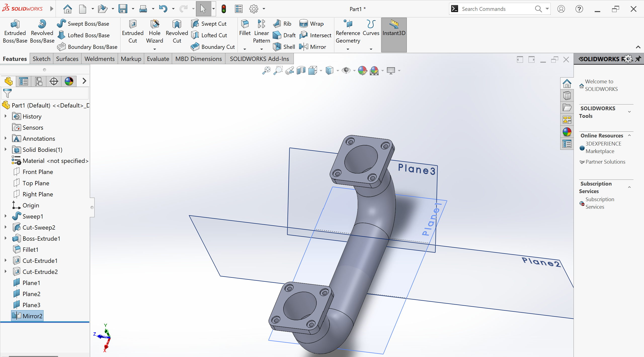Open the 3DEXPERIENCE Marketplace link
This screenshot has height=357, width=644.
point(603,147)
